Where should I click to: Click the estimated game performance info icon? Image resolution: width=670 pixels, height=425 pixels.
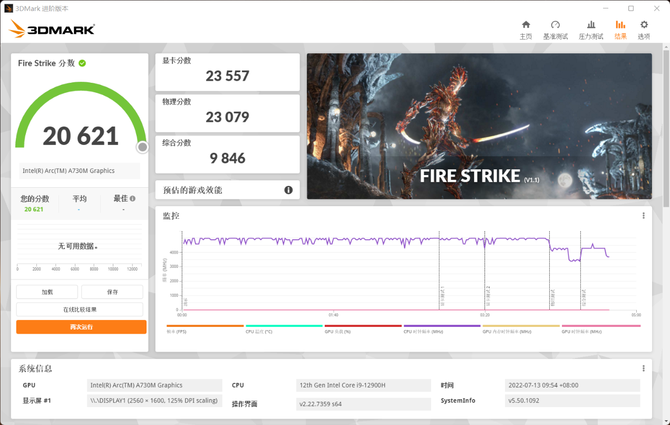click(289, 190)
